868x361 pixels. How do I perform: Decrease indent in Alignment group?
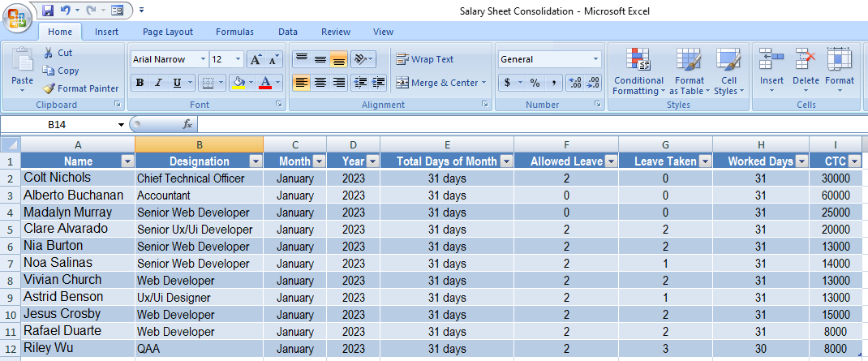360,83
